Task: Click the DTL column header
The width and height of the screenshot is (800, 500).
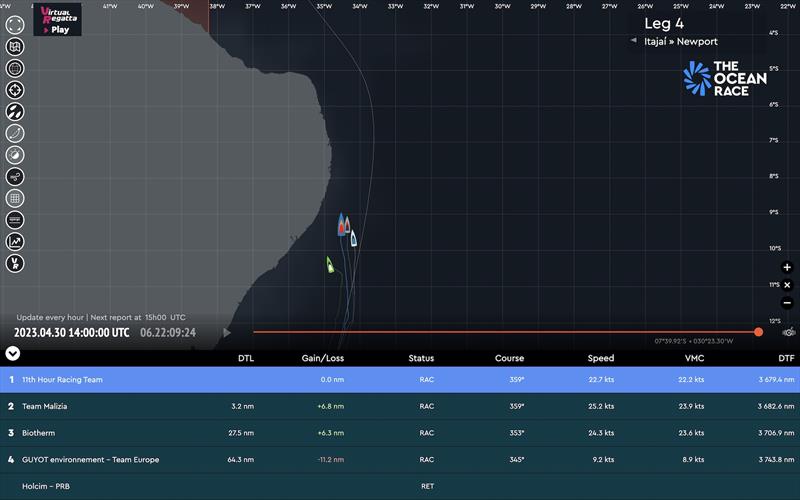Action: pyautogui.click(x=246, y=358)
